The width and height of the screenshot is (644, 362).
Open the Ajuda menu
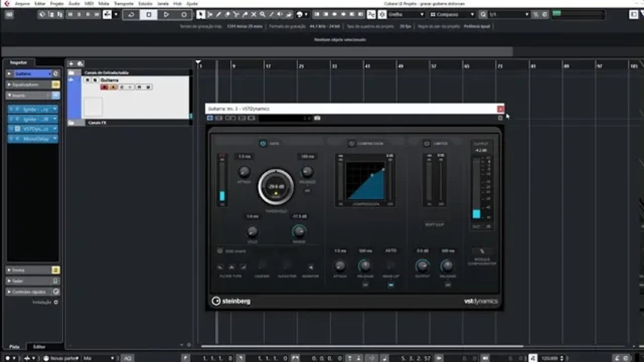(x=192, y=3)
